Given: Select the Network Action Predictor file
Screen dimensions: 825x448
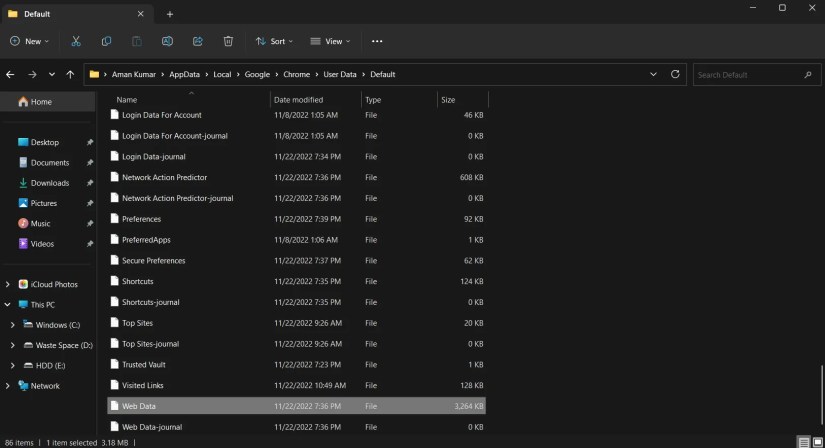Looking at the screenshot, I should [296, 177].
